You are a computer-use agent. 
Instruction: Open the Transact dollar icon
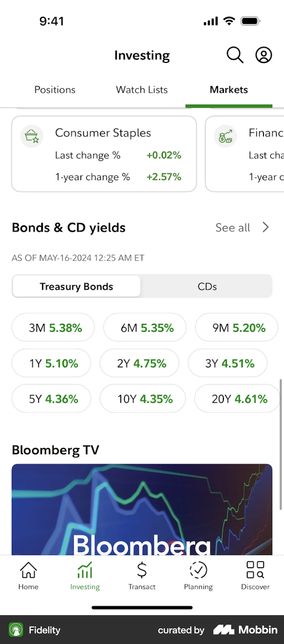(142, 570)
